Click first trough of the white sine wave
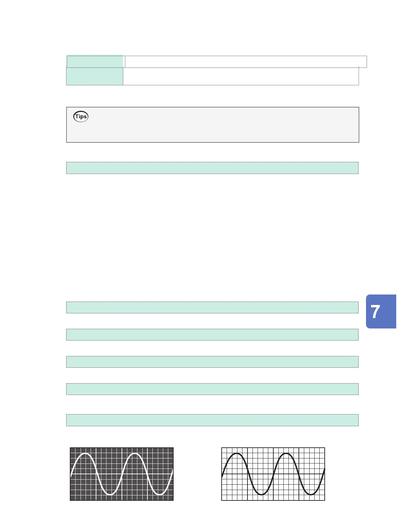 [110, 494]
